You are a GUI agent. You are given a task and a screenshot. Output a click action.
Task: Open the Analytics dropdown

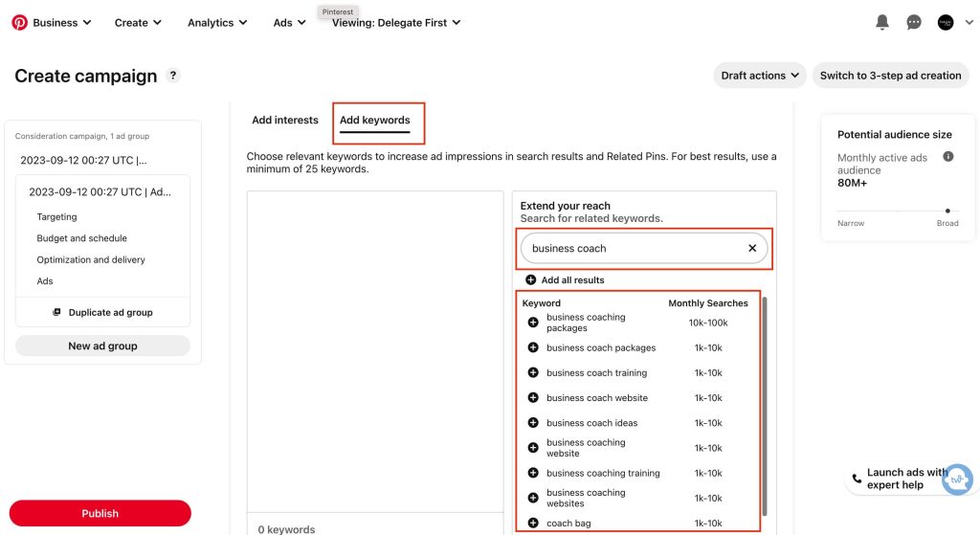click(x=217, y=23)
